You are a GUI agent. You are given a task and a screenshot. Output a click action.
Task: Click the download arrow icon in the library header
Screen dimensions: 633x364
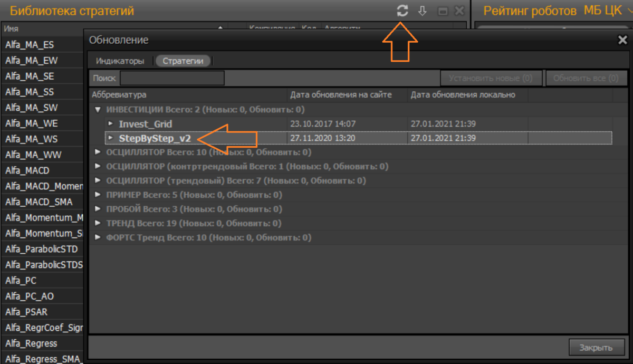(423, 11)
